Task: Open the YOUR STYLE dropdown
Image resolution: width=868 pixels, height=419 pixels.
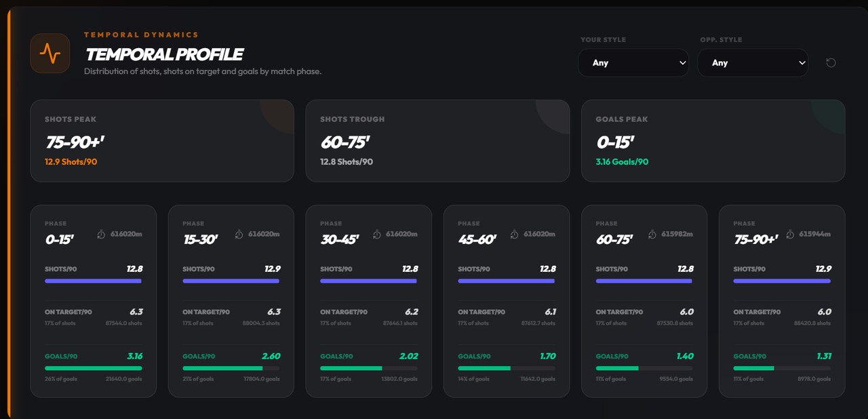Action: tap(633, 62)
